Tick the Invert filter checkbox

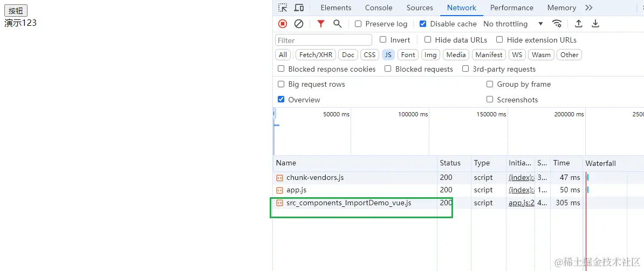tap(383, 40)
